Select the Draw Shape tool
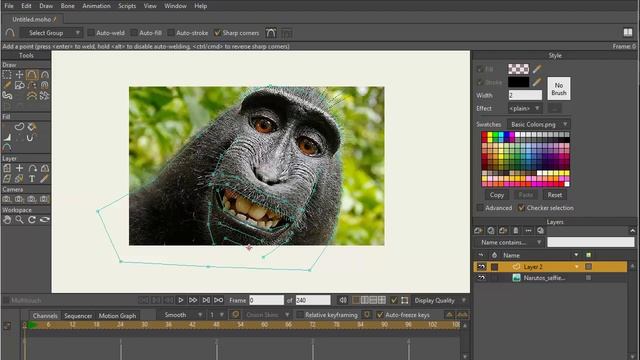This screenshot has height=360, width=640. 19,85
